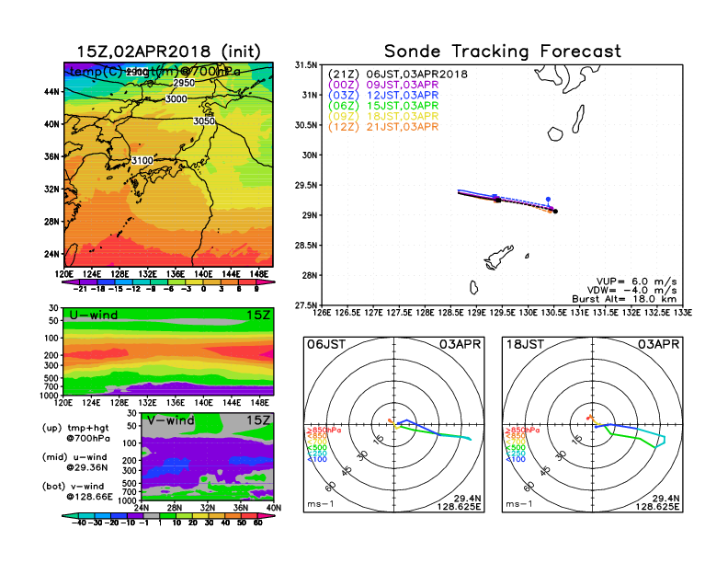Viewport: 728px width, 563px height.
Task: Click the teal swatch left of -40 on wind bar
Action: tap(70, 515)
